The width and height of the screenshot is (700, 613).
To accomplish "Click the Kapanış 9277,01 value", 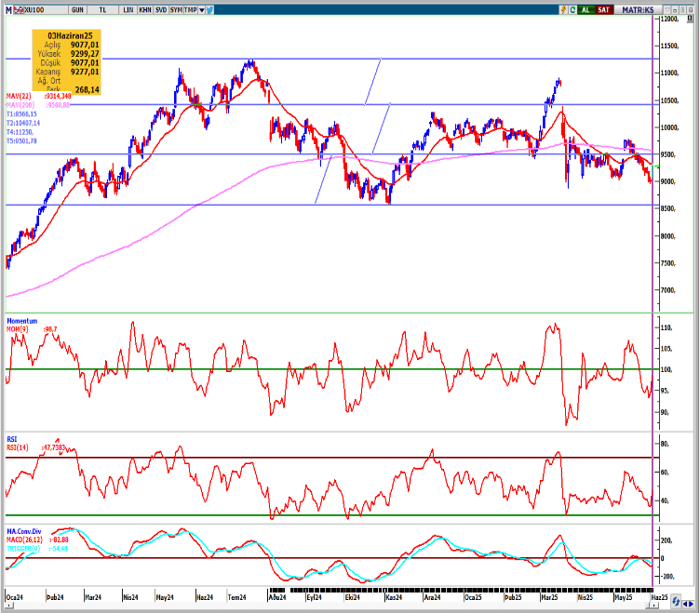I will tap(85, 72).
